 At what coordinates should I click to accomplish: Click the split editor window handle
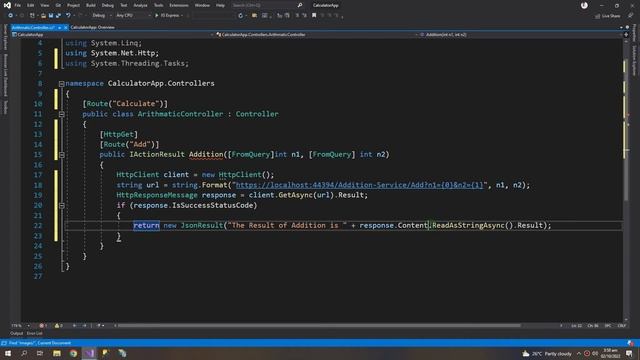pos(626,35)
